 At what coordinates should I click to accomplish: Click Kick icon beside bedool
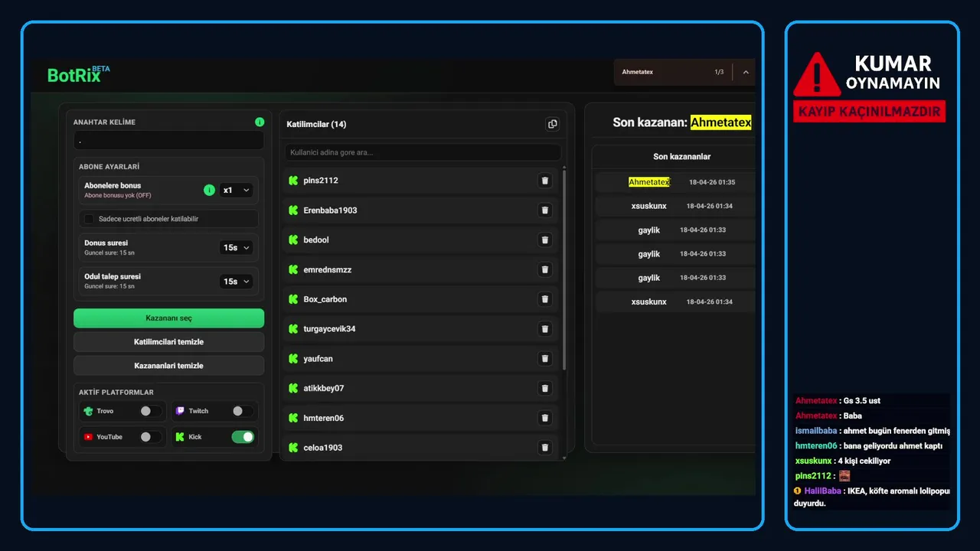pos(292,240)
